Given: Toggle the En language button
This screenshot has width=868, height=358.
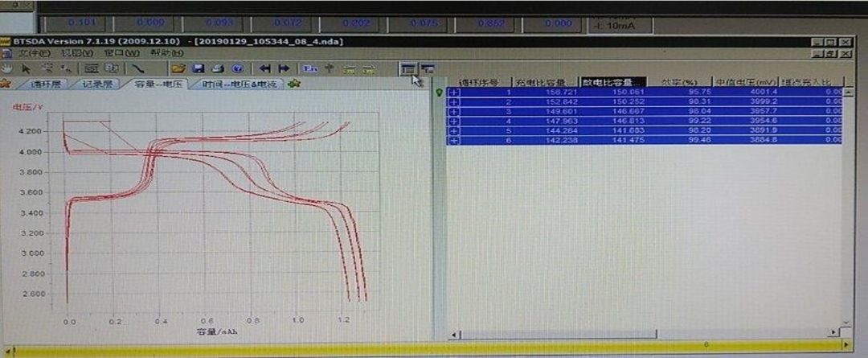Looking at the screenshot, I should coord(309,69).
